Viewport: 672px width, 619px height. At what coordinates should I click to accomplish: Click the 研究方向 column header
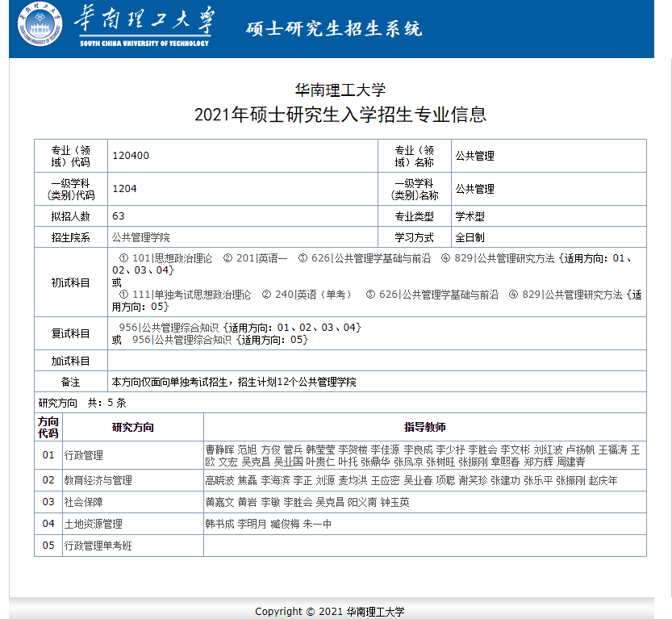tap(133, 427)
